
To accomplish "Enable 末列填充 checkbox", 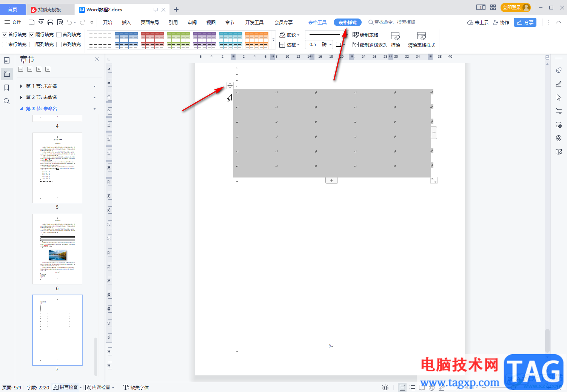I will (59, 45).
